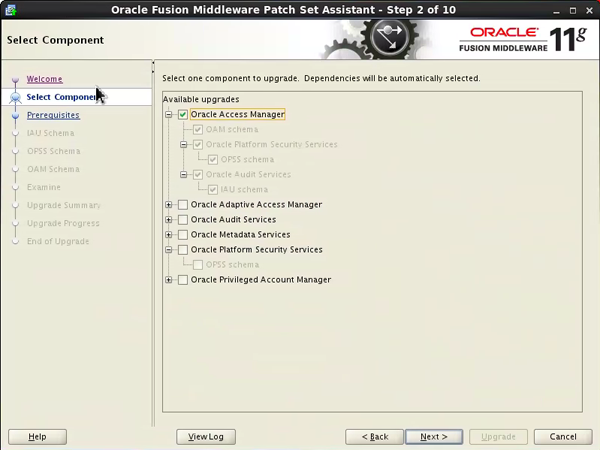Click the Upgrade Summary step in sidebar
The width and height of the screenshot is (600, 450).
[x=64, y=205]
